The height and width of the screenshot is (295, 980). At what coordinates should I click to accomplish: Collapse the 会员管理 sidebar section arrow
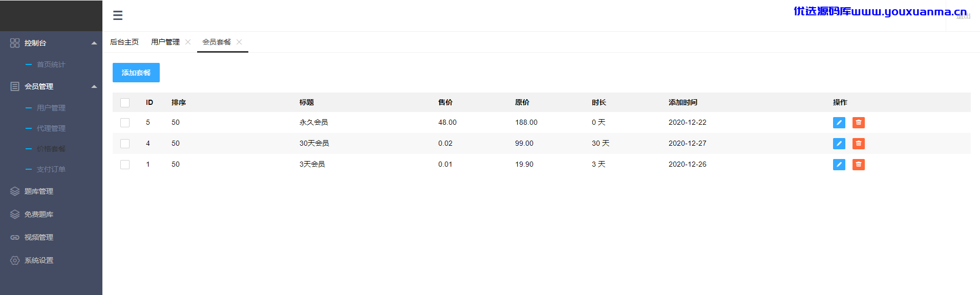(94, 86)
